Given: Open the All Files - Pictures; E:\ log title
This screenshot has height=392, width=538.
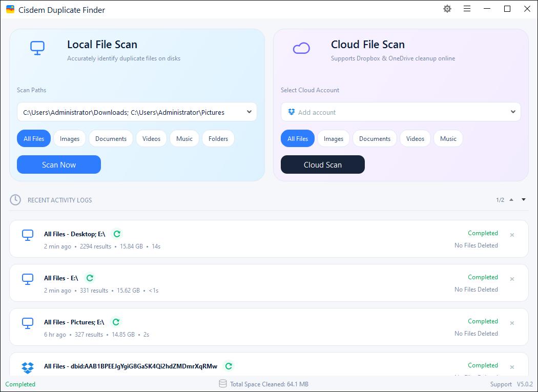Looking at the screenshot, I should click(74, 322).
